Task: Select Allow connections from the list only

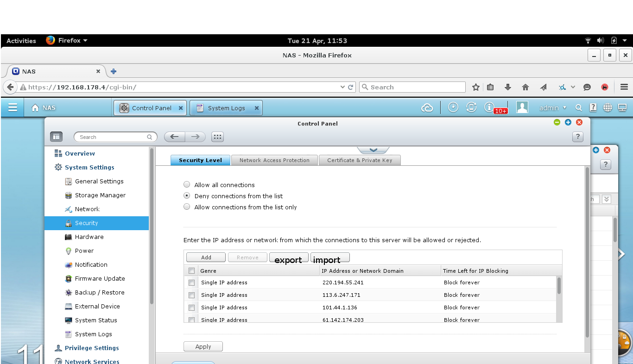Action: (187, 207)
